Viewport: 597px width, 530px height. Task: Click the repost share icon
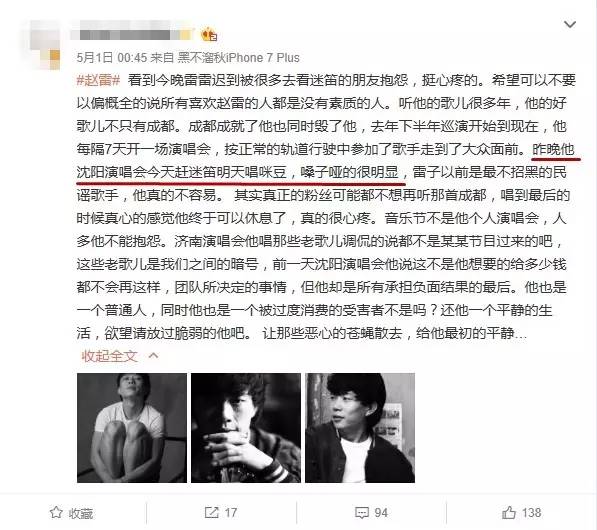click(x=211, y=512)
